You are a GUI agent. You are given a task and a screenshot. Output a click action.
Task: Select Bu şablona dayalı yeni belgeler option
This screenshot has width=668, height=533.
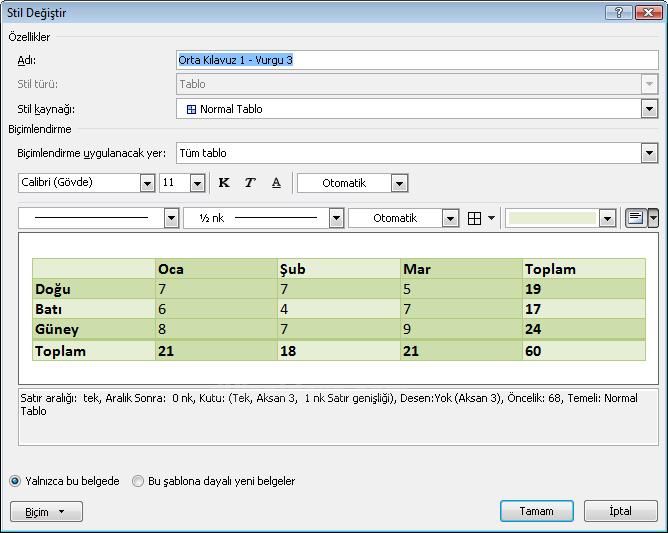(138, 481)
